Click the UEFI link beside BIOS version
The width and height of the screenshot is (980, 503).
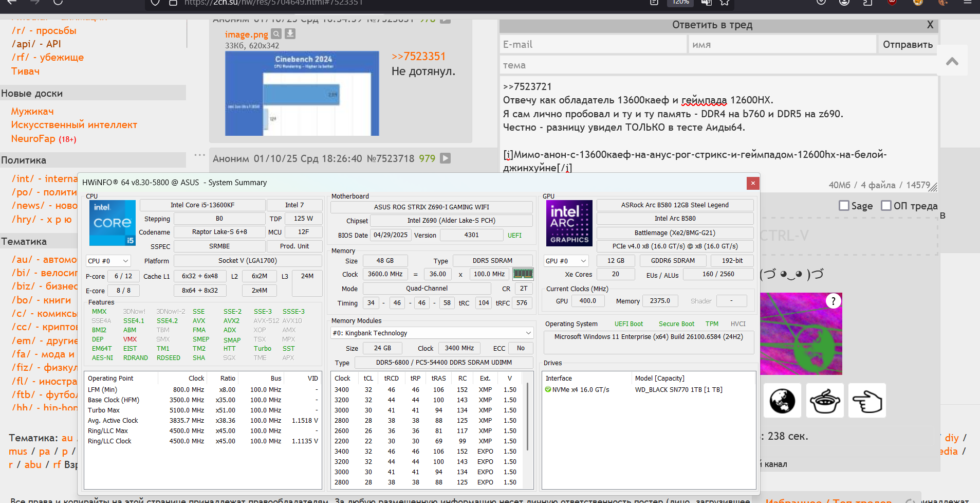(x=514, y=235)
